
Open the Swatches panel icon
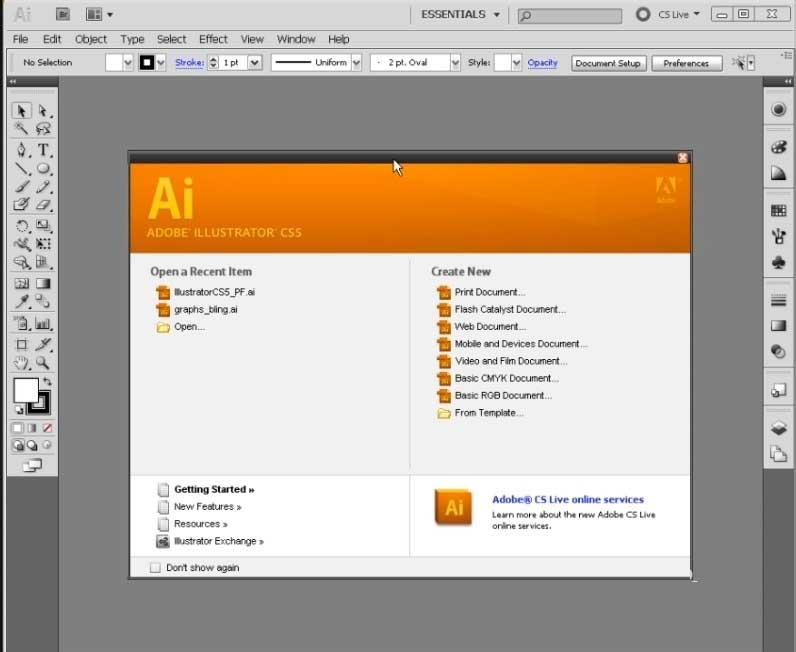point(778,211)
